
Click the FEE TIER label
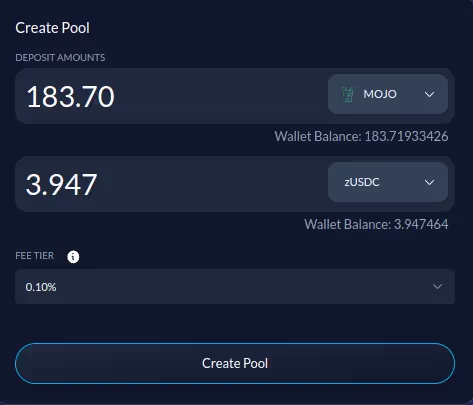coord(35,256)
